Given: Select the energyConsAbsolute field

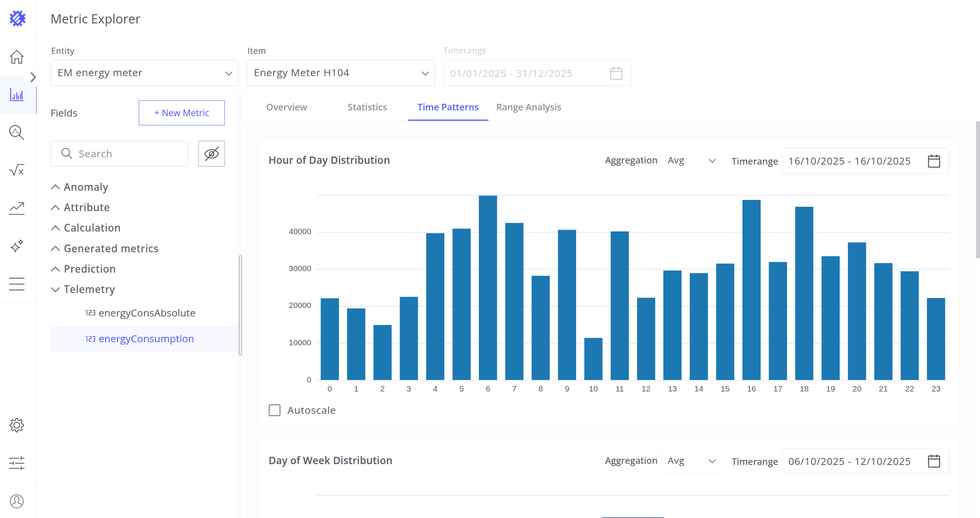Looking at the screenshot, I should click(x=147, y=313).
